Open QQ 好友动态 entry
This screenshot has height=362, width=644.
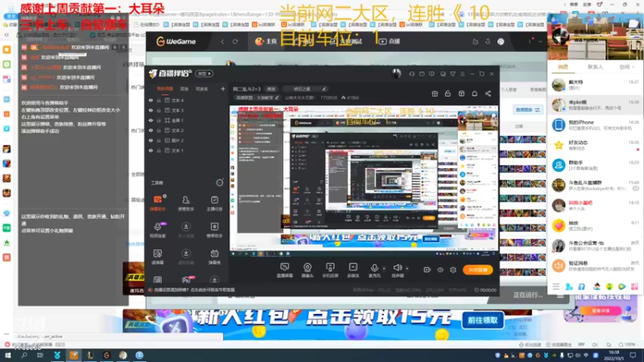(x=595, y=145)
